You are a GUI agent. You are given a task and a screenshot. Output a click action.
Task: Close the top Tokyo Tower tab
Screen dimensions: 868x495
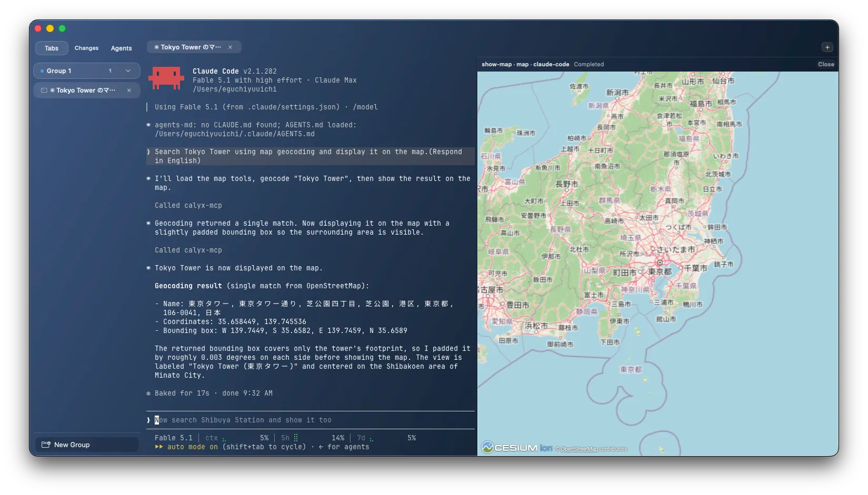coord(230,47)
